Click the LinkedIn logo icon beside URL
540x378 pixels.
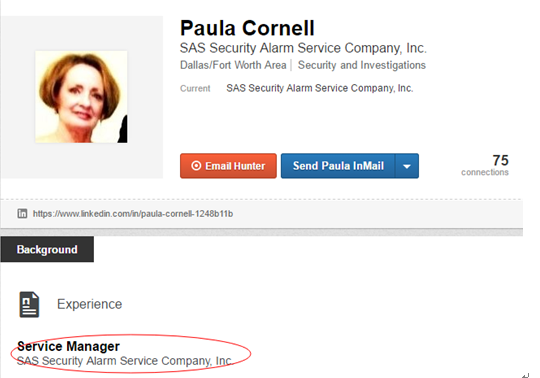(x=22, y=213)
